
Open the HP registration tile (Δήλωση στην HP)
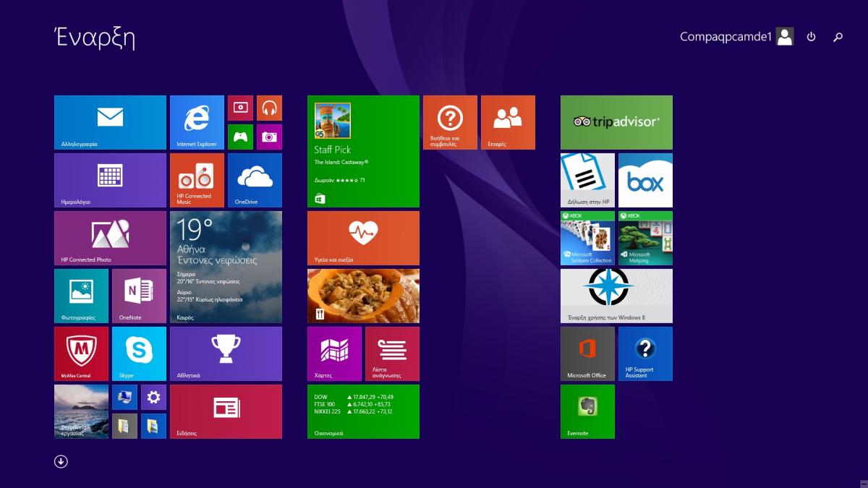coord(587,180)
